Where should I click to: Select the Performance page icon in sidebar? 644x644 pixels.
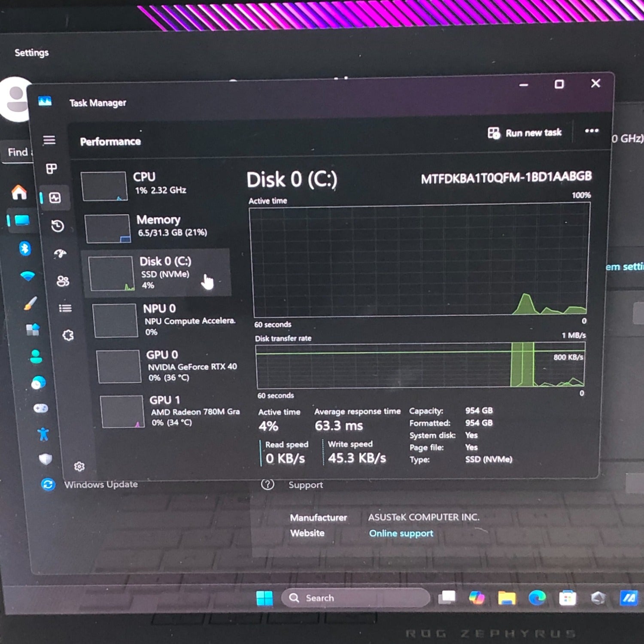(x=55, y=197)
